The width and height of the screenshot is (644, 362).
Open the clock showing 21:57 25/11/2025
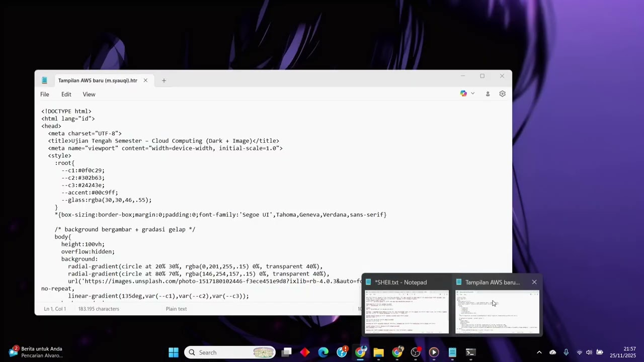tap(623, 352)
